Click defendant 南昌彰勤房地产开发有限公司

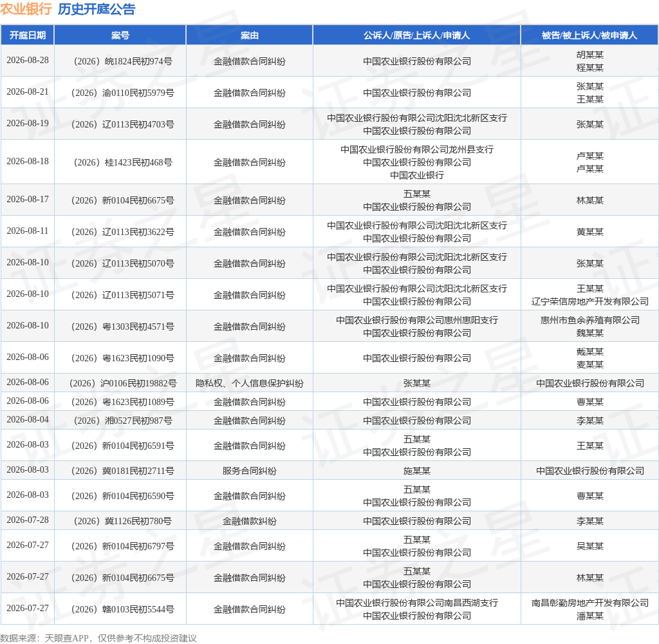(589, 603)
